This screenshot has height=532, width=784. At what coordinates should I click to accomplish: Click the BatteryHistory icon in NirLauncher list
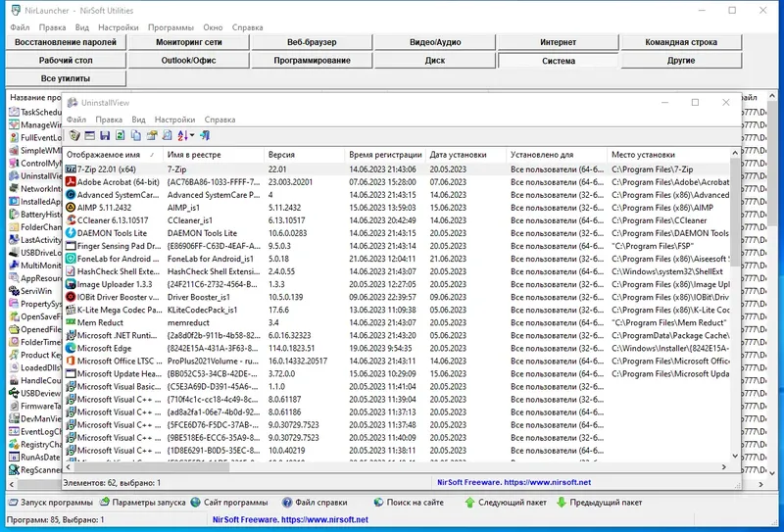tap(14, 215)
